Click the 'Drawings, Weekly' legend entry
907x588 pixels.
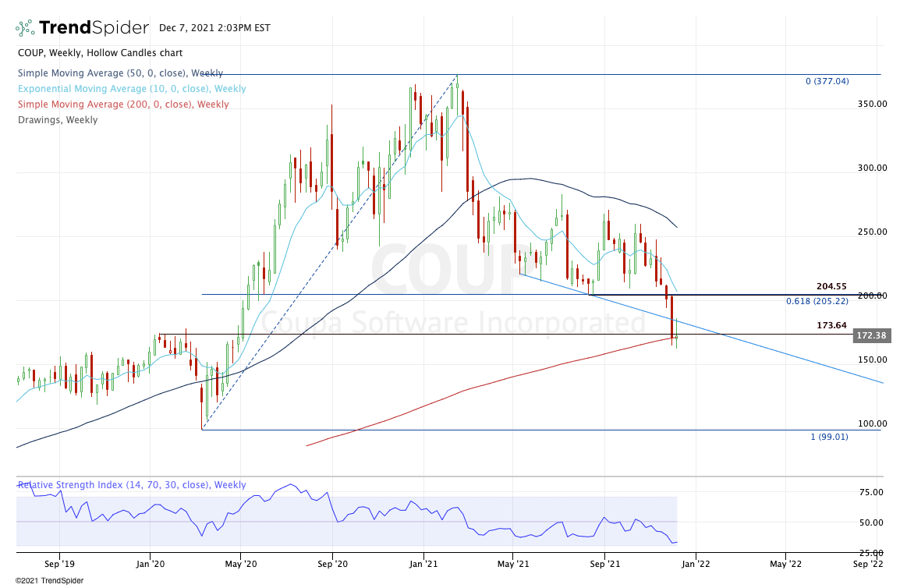click(58, 119)
